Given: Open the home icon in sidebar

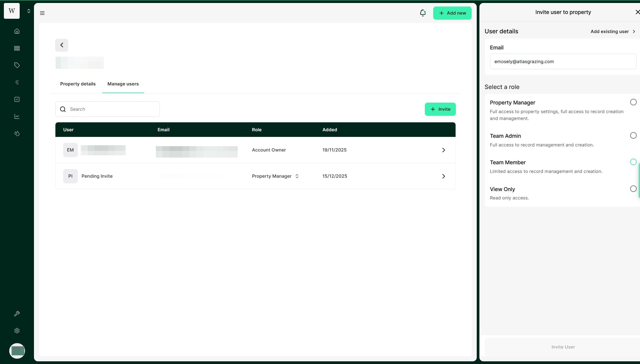Looking at the screenshot, I should [x=17, y=31].
